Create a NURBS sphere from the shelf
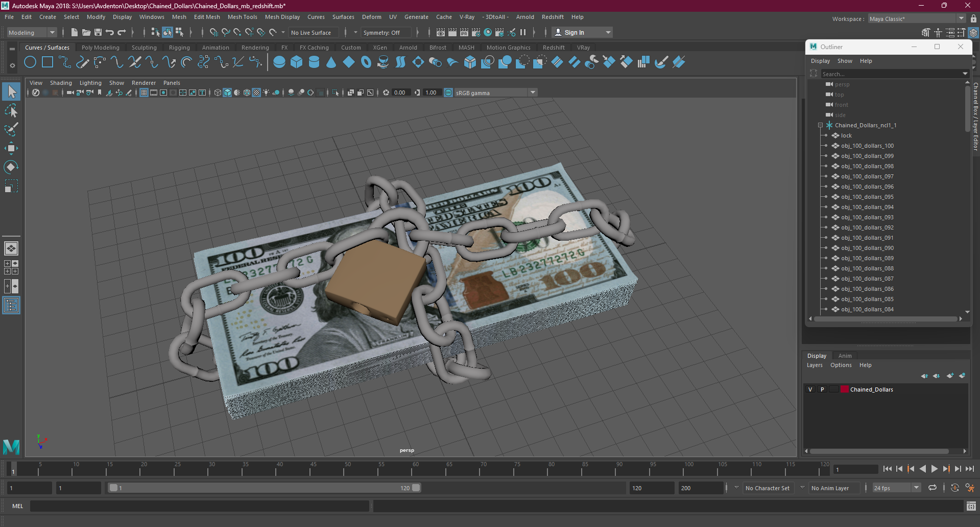The image size is (980, 527). pyautogui.click(x=279, y=62)
